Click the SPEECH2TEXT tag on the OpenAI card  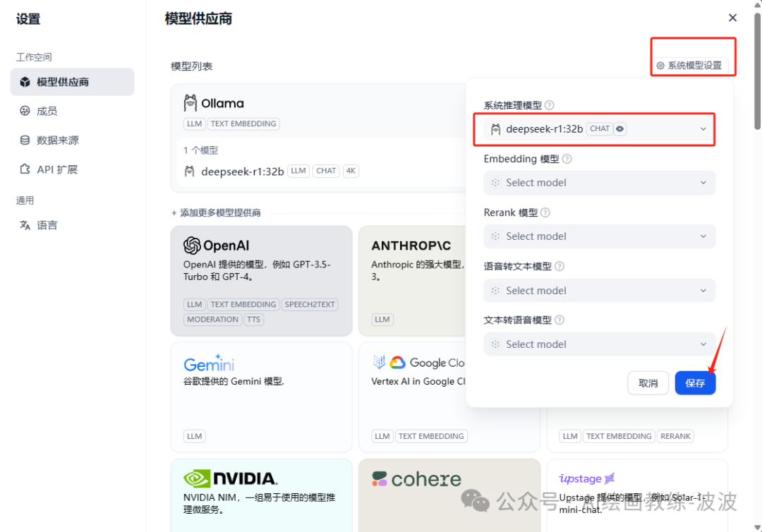coord(310,305)
